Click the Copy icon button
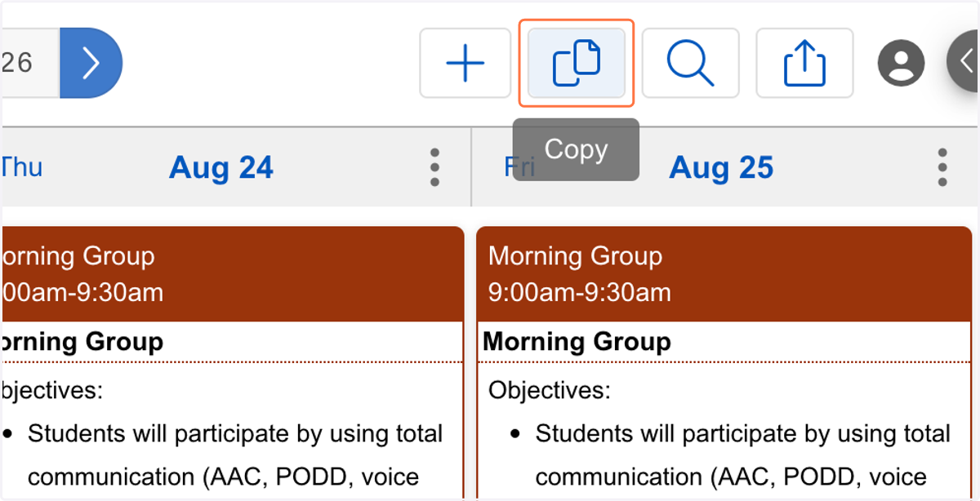 pyautogui.click(x=577, y=63)
